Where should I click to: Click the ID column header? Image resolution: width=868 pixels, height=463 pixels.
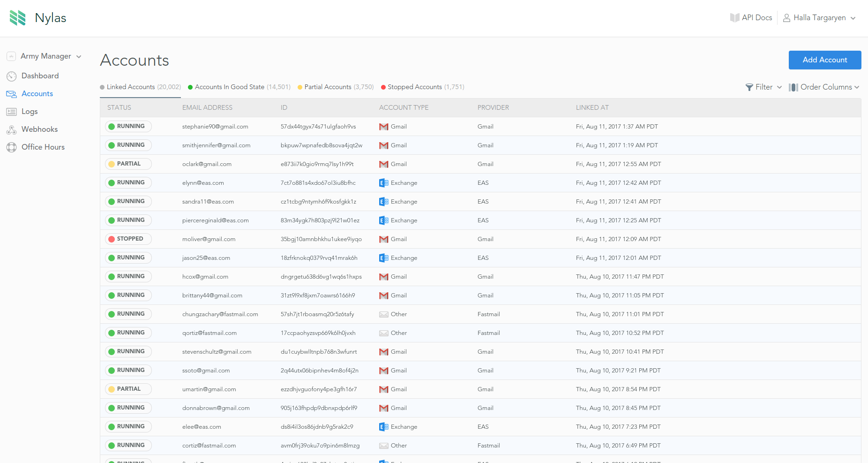284,108
